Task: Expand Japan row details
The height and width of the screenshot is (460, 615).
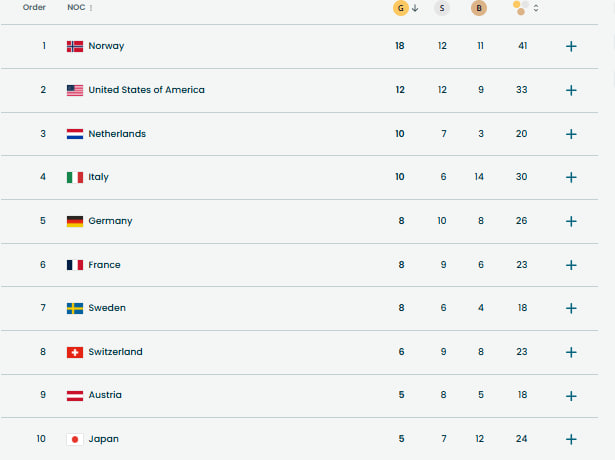Action: coord(571,439)
